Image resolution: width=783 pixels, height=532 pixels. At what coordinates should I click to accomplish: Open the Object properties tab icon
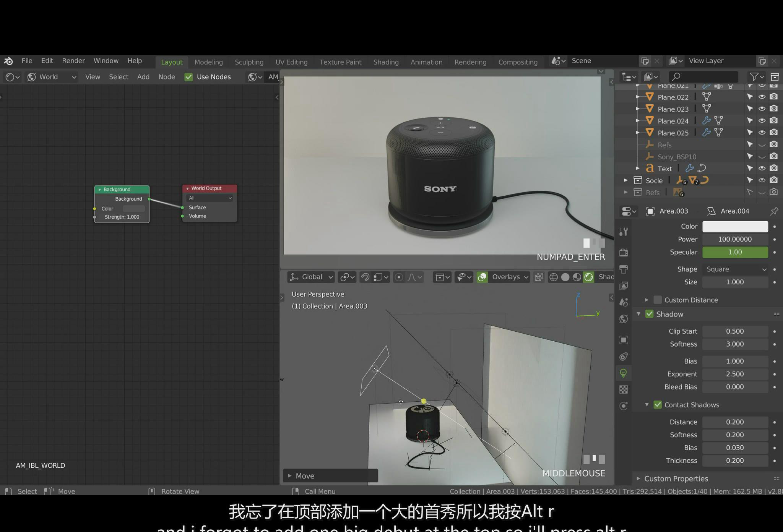pyautogui.click(x=624, y=340)
